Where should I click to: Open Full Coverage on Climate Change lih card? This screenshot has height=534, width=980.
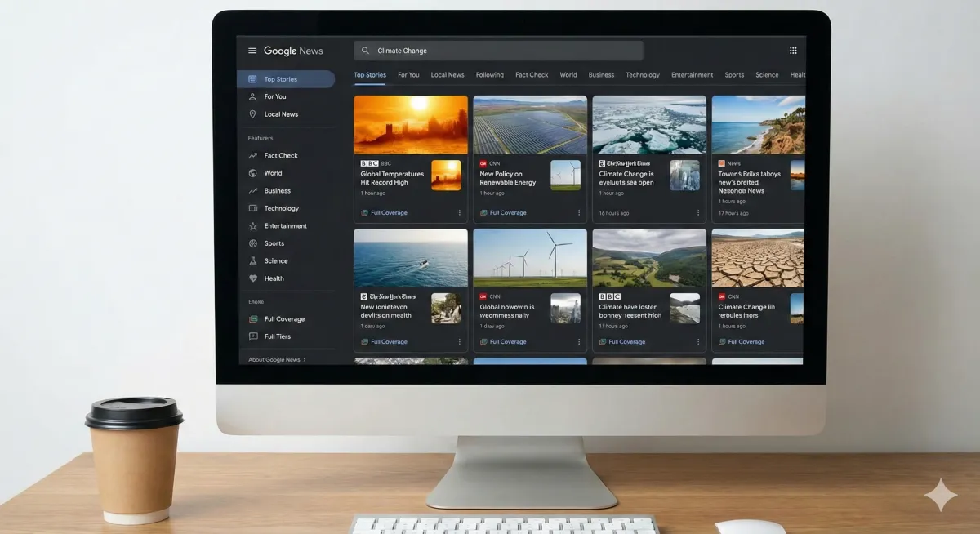click(x=742, y=342)
